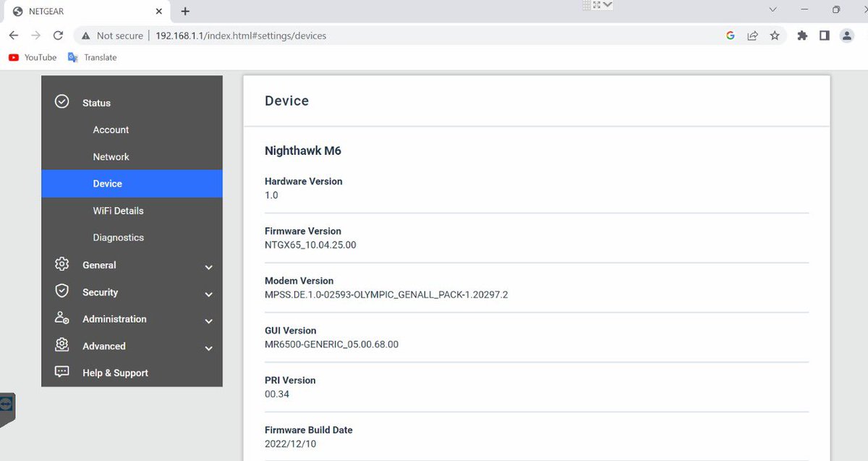Viewport: 868px width, 461px height.
Task: Expand the Administration menu chevron
Action: pyautogui.click(x=208, y=321)
